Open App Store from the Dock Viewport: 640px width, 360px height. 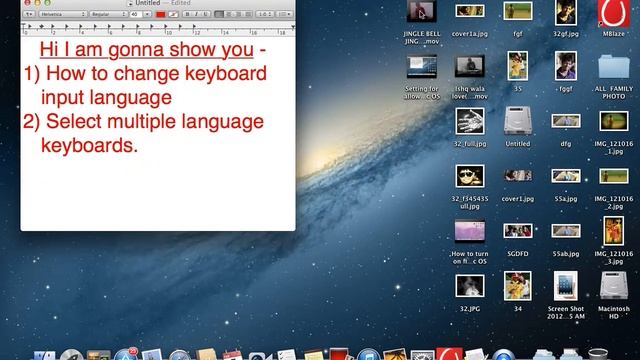(x=125, y=354)
